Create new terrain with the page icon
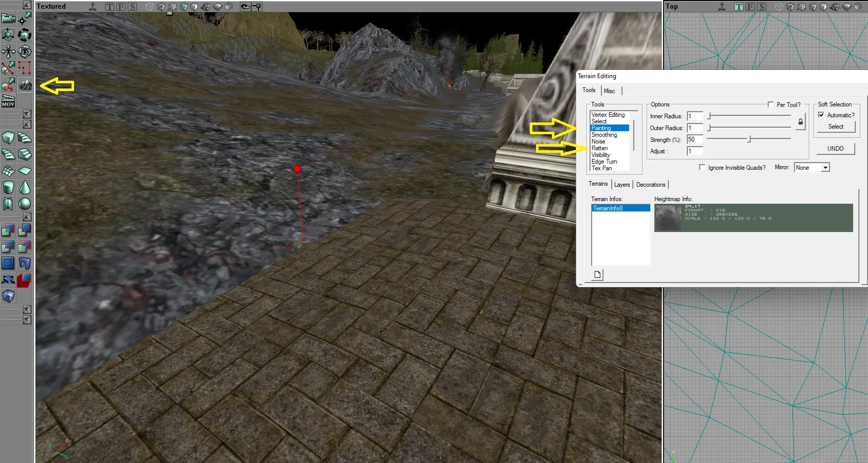The height and width of the screenshot is (463, 868). (597, 275)
